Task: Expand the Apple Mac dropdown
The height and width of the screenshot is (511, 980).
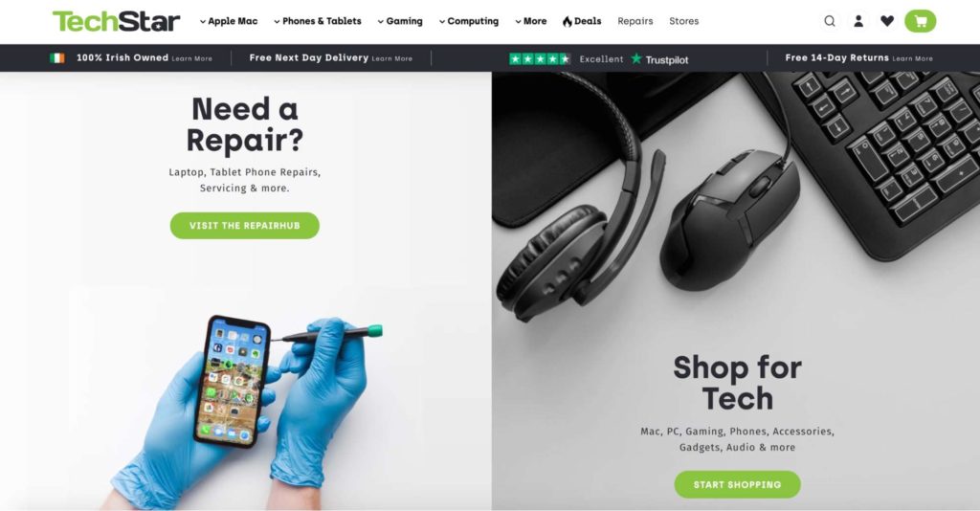Action: [x=229, y=21]
